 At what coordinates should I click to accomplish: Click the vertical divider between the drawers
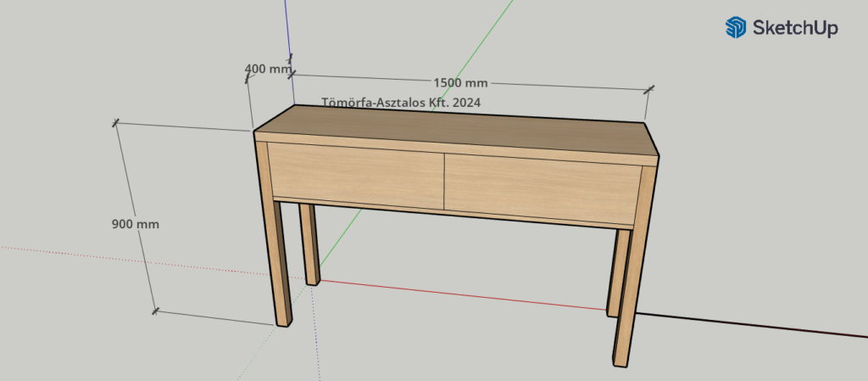click(x=444, y=181)
